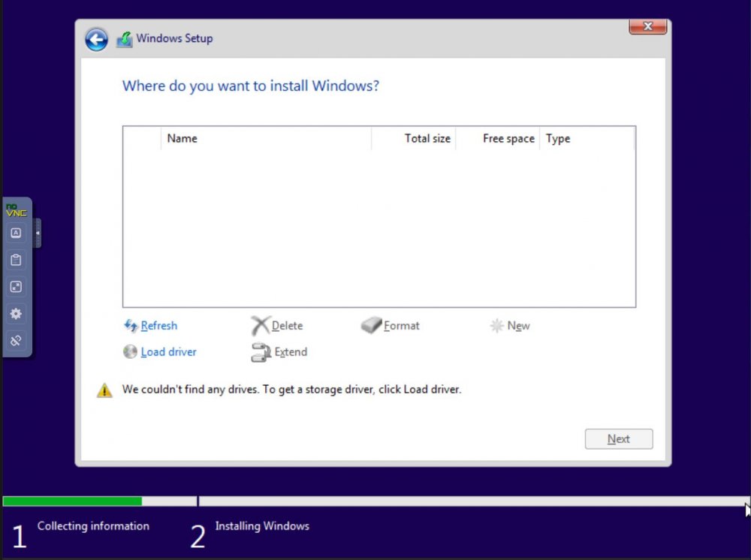The width and height of the screenshot is (751, 560).
Task: Click the Delete X icon
Action: click(260, 326)
